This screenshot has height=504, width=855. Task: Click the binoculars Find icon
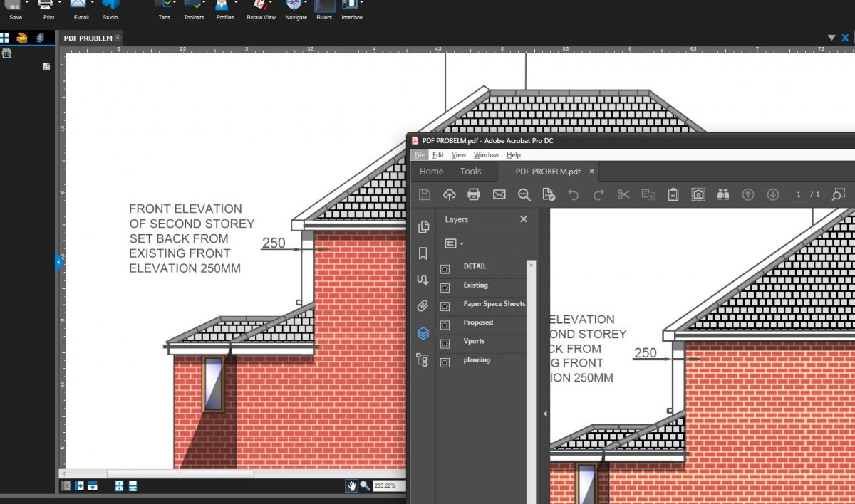(723, 194)
